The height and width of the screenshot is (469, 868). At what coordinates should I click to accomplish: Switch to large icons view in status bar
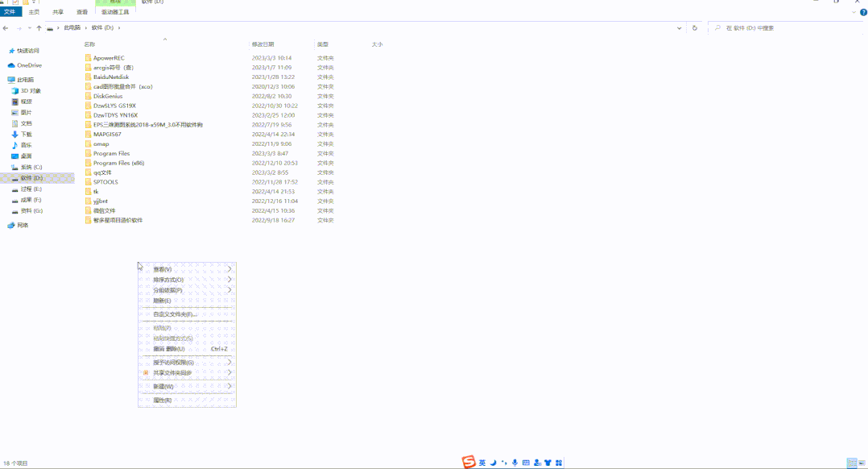[x=862, y=463]
